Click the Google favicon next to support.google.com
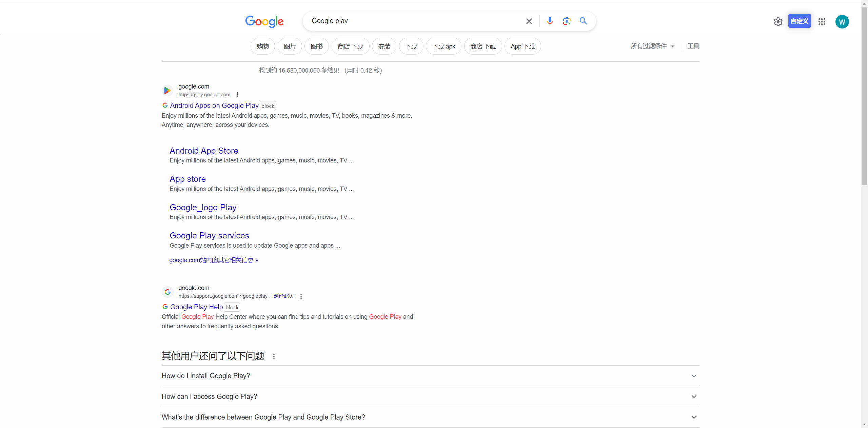This screenshot has width=868, height=428. [167, 292]
